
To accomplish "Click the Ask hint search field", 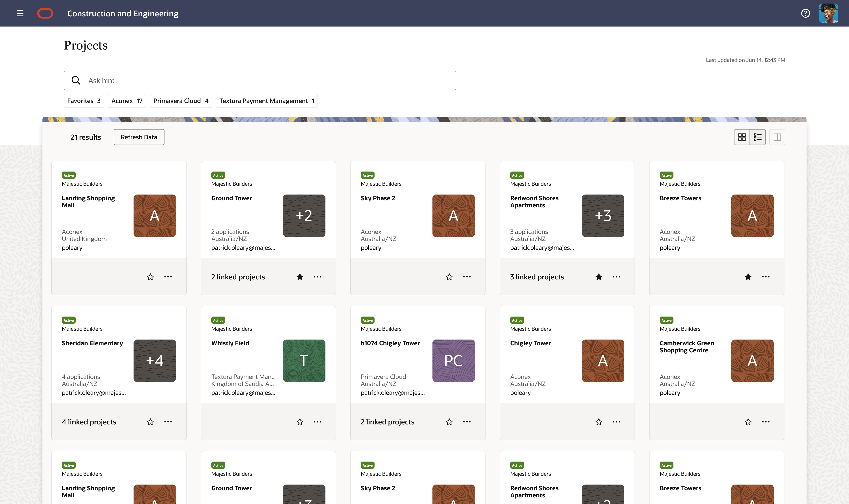I will (x=260, y=80).
